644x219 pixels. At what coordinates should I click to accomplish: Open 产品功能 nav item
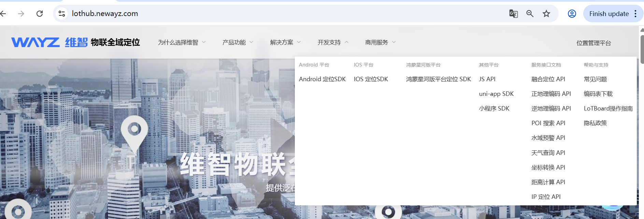point(234,42)
